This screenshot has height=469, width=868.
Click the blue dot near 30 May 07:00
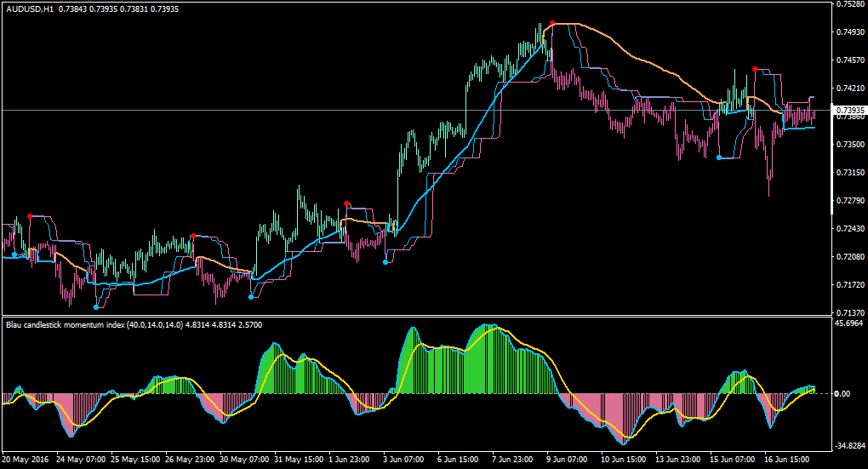[x=251, y=297]
